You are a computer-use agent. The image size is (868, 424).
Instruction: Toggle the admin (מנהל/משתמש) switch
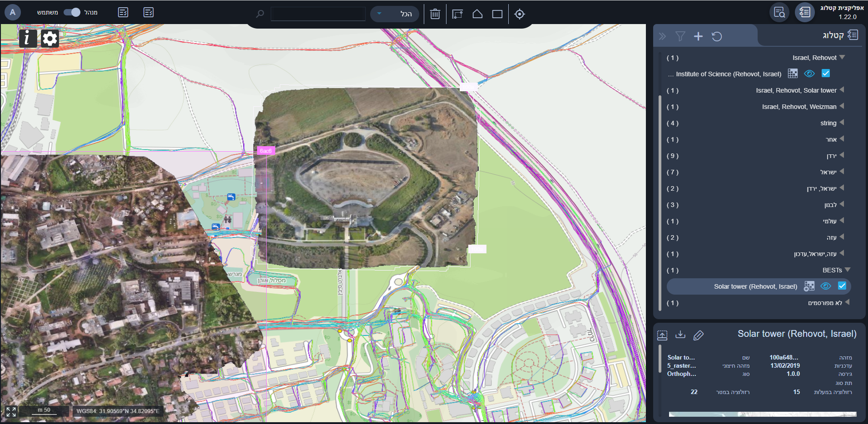coord(72,12)
